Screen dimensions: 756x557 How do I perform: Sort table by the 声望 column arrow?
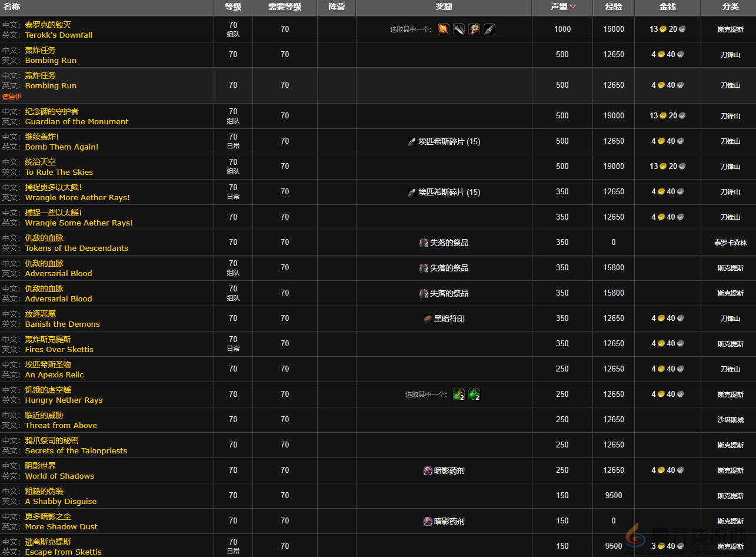pos(572,7)
